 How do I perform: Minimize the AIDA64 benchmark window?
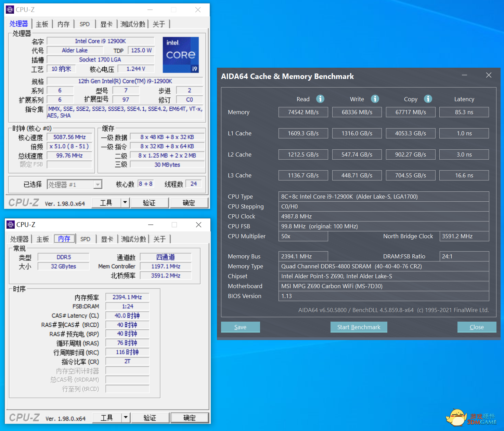click(x=464, y=75)
